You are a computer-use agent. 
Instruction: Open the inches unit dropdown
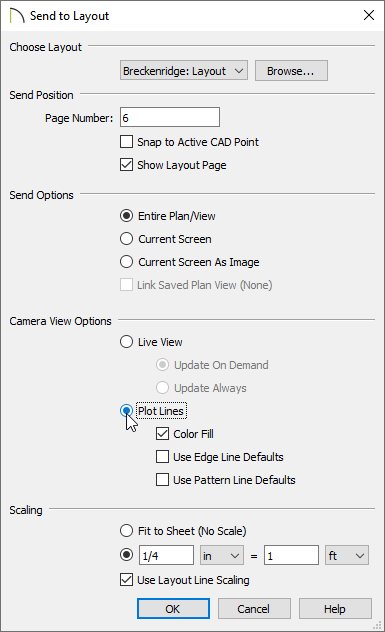point(222,555)
